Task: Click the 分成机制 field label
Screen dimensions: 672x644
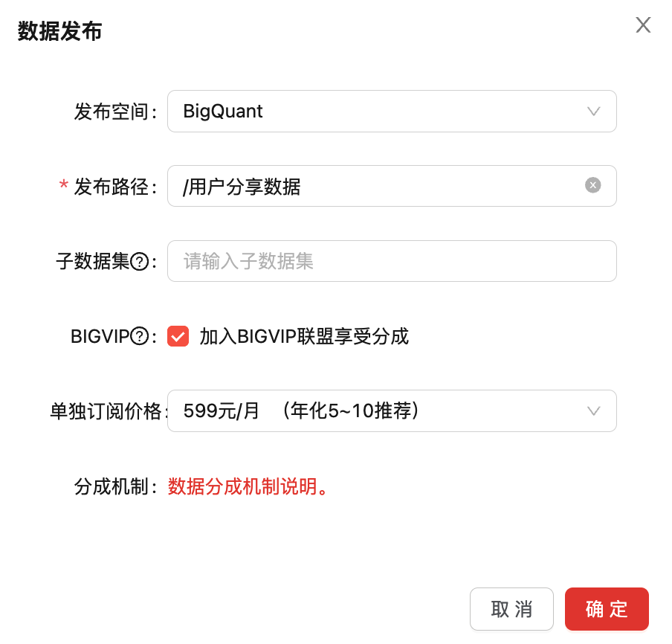Action: pyautogui.click(x=114, y=487)
